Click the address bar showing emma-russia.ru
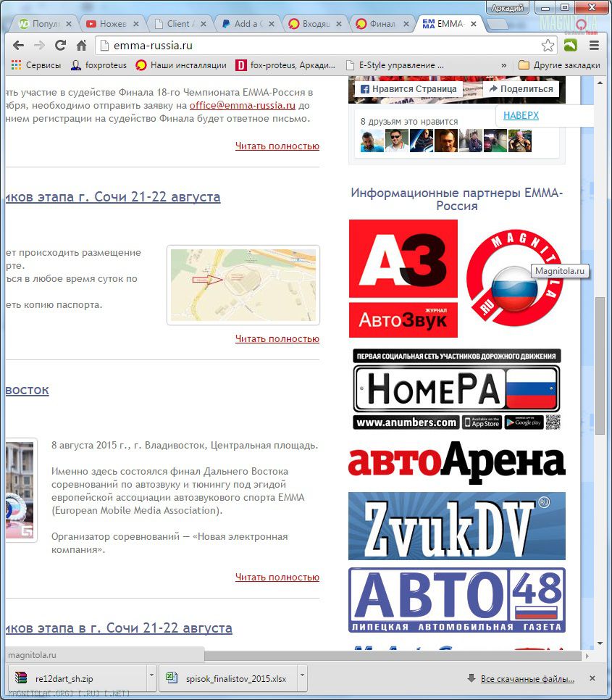Viewport: 612px width, 700px height. (319, 46)
